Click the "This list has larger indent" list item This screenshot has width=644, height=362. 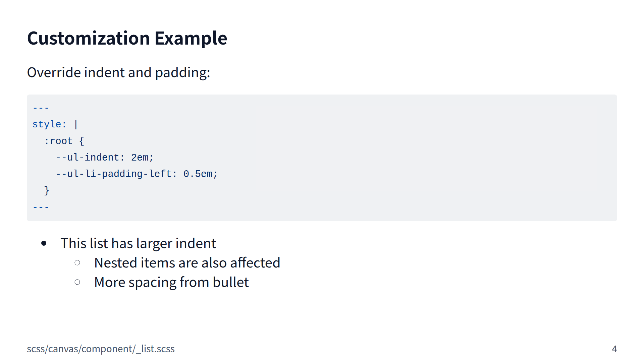click(138, 243)
